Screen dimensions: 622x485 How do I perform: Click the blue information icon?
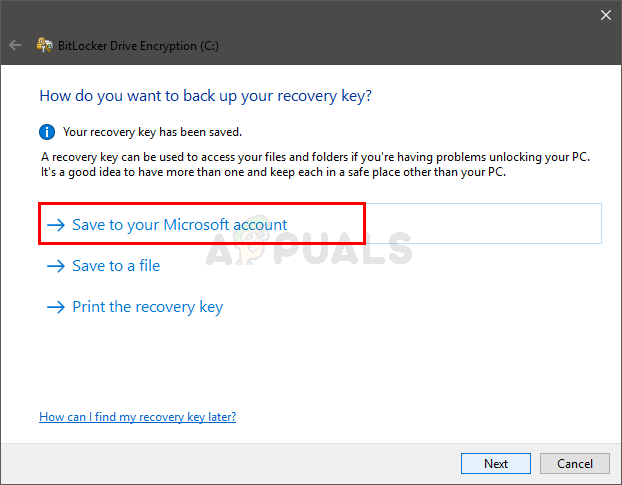click(x=46, y=131)
